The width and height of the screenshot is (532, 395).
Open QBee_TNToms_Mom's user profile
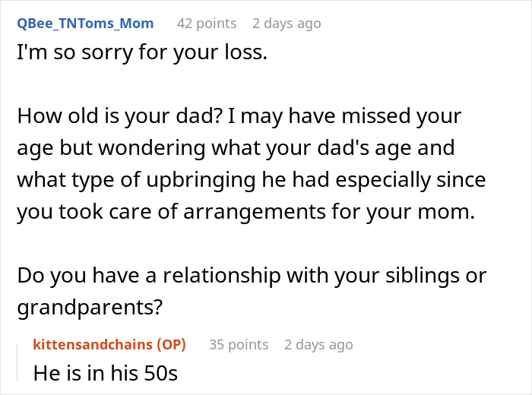(x=84, y=24)
